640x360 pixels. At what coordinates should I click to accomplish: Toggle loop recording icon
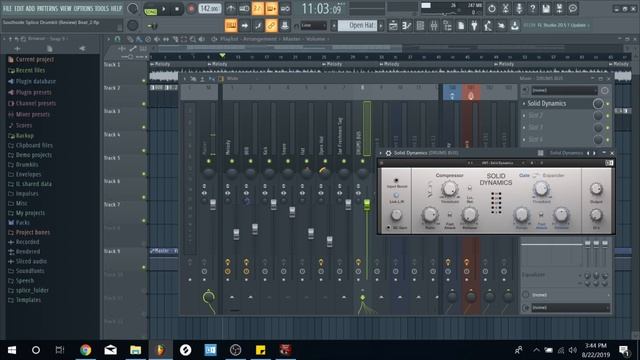(285, 9)
